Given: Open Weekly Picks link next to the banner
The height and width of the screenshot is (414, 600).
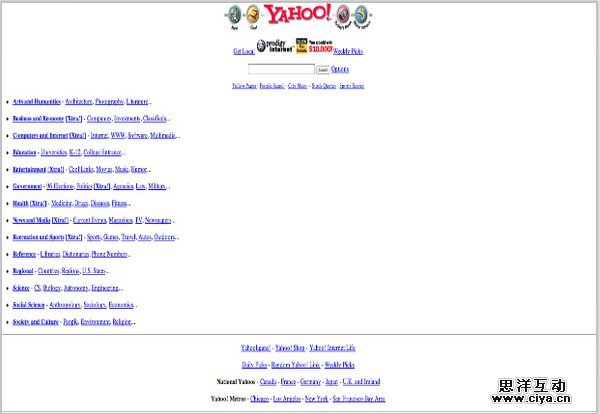Looking at the screenshot, I should coord(348,51).
